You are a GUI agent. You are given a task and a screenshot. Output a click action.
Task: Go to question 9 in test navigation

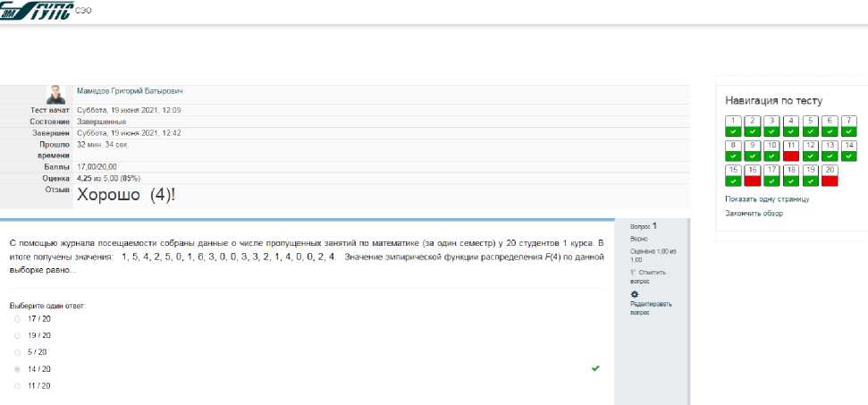pos(753,151)
